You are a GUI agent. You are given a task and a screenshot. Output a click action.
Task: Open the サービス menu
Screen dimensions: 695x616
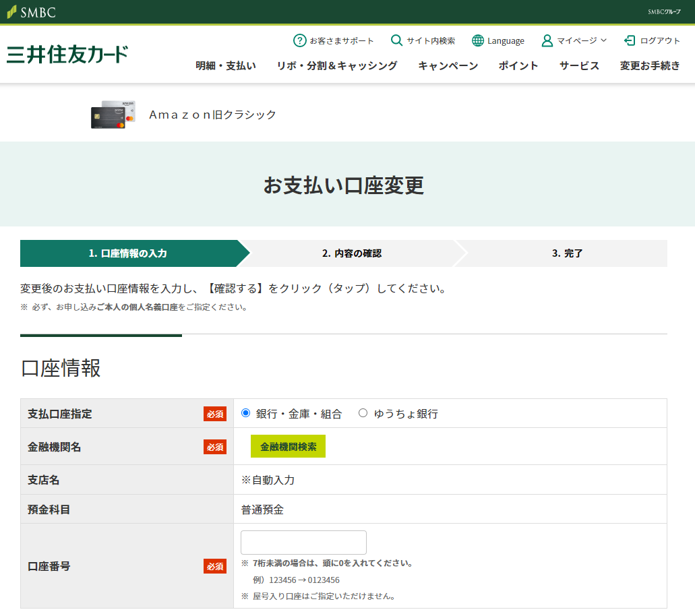click(x=578, y=66)
